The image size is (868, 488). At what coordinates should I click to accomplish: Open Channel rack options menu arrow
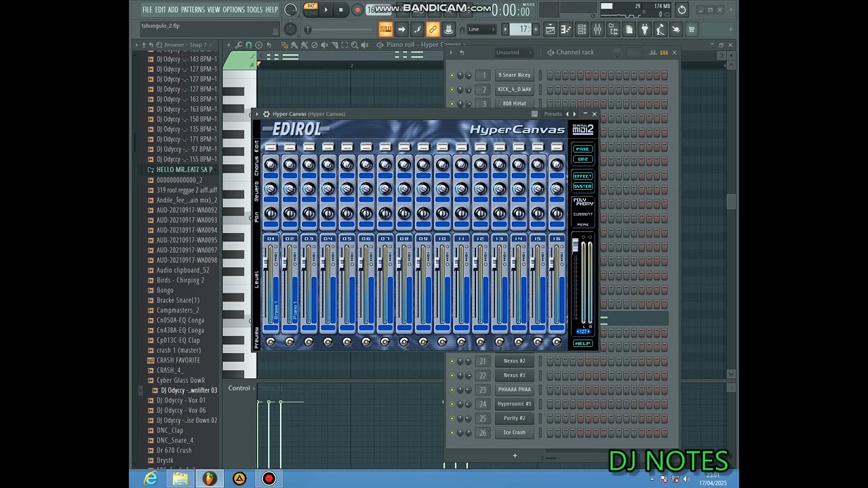451,52
